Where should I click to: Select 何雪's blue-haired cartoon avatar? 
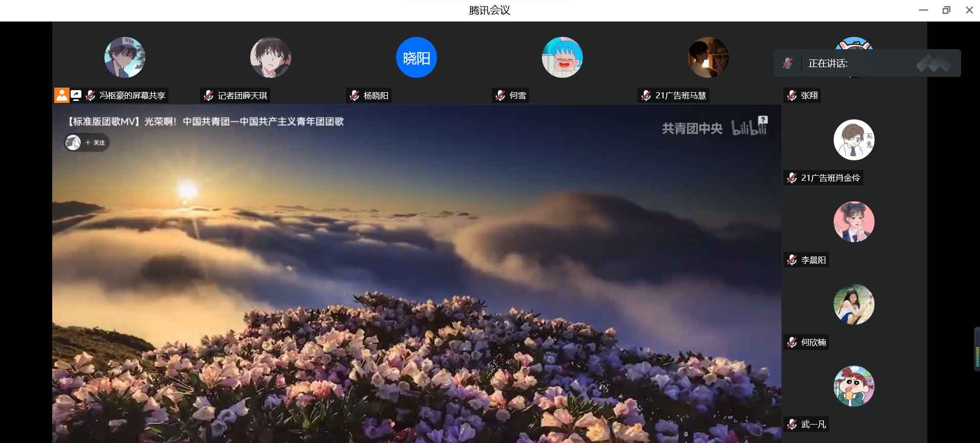(x=562, y=57)
